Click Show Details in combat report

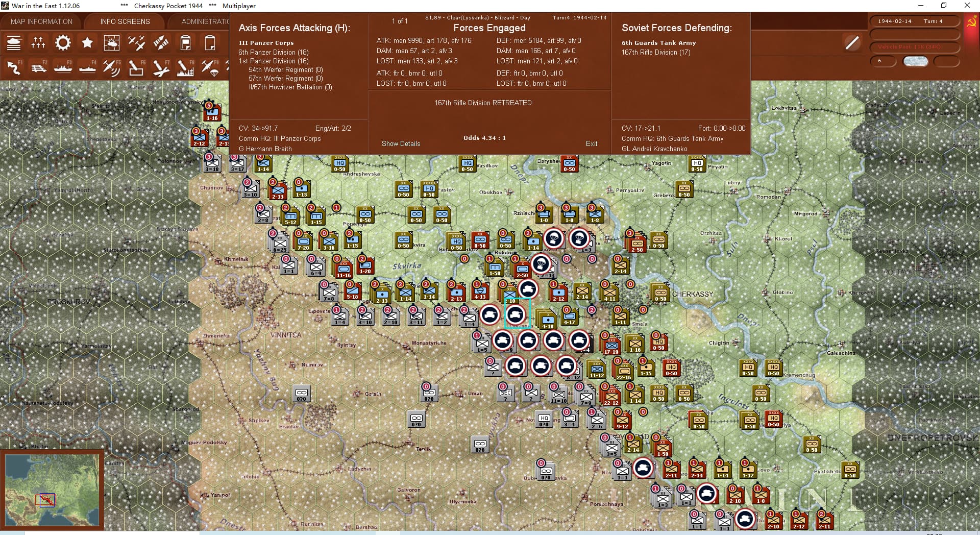[x=401, y=143]
